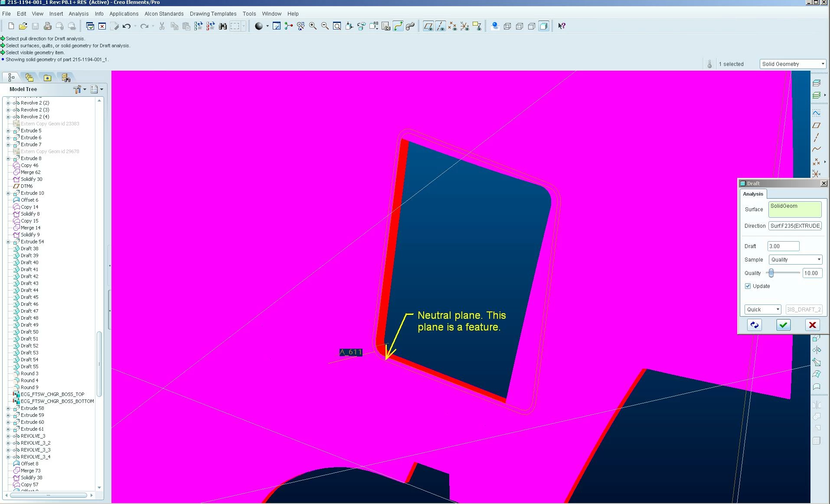
Task: Click the datum curve tool in right toolbar
Action: (816, 149)
